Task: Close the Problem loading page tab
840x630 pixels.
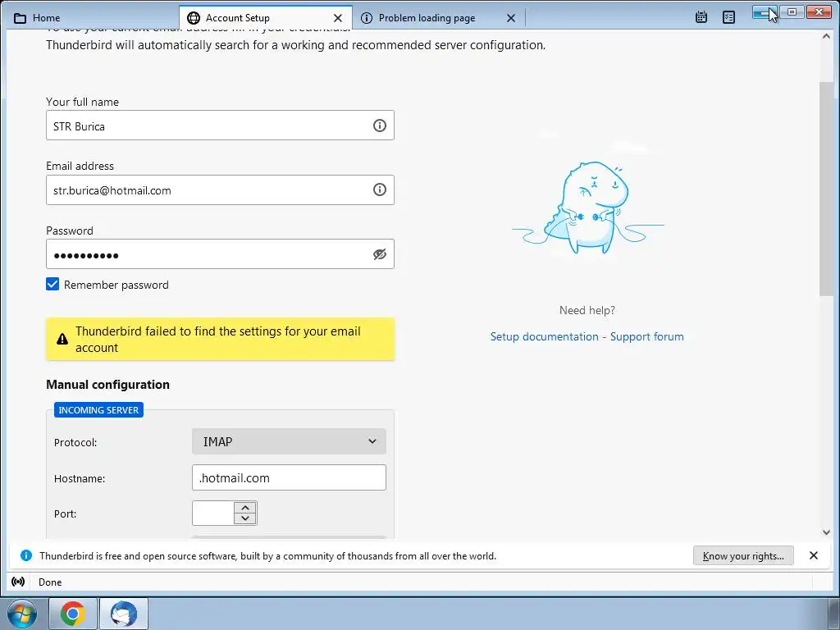Action: coord(510,18)
